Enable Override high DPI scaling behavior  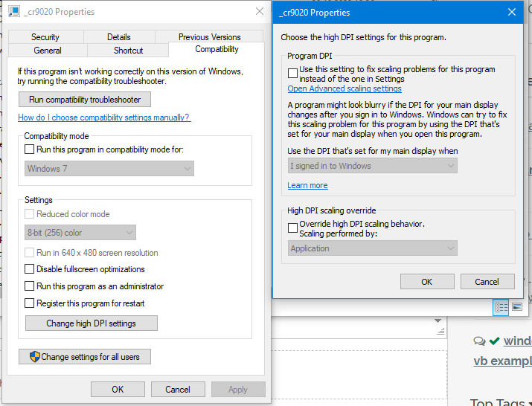click(x=293, y=228)
